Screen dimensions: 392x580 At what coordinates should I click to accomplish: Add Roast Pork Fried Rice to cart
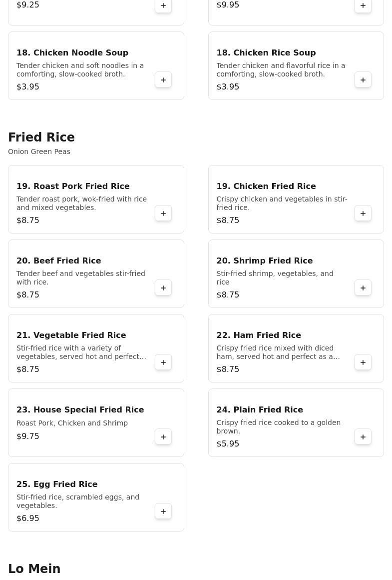click(163, 213)
